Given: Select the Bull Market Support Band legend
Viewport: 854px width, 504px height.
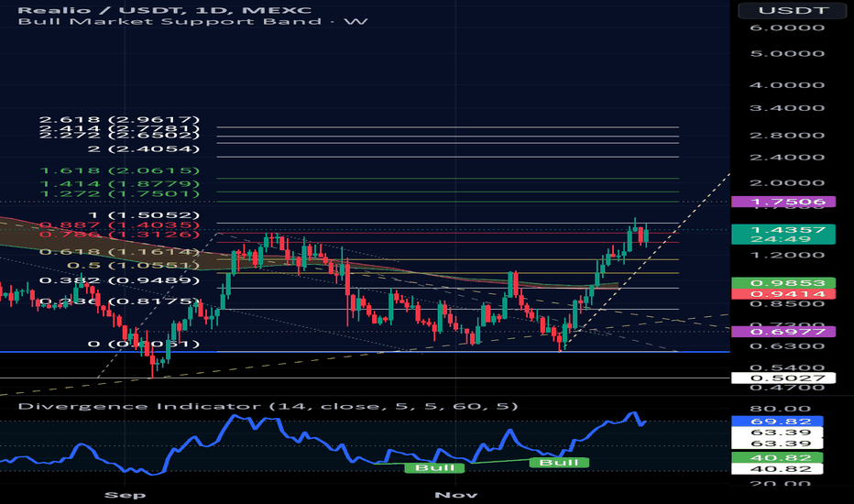Looking at the screenshot, I should click(x=192, y=22).
